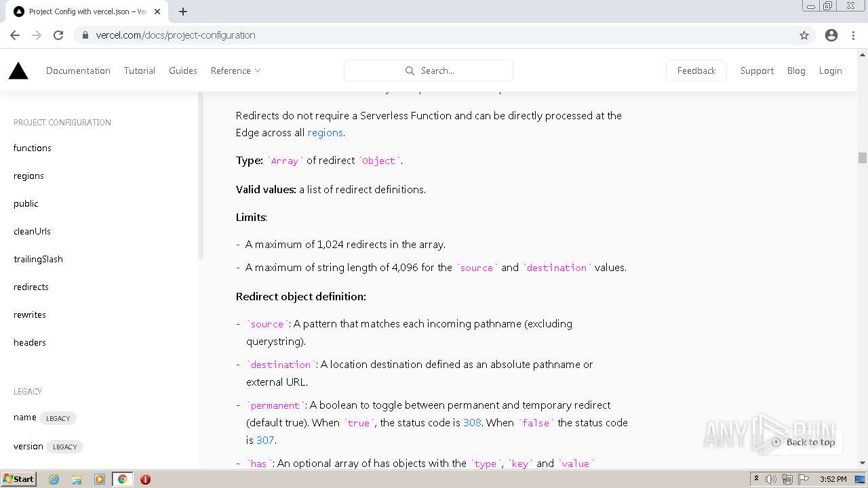Click into the Search field
The height and width of the screenshot is (488, 868).
coord(429,70)
